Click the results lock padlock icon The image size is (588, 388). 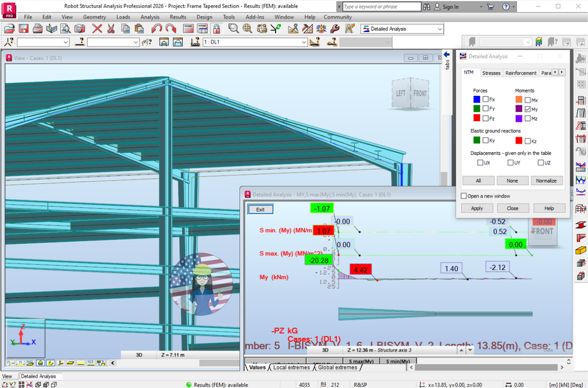click(216, 29)
